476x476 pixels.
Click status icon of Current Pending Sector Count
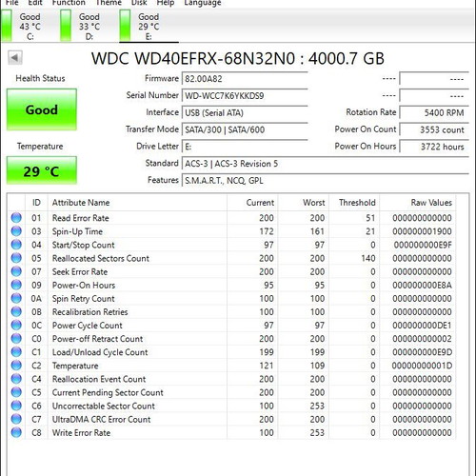16,392
